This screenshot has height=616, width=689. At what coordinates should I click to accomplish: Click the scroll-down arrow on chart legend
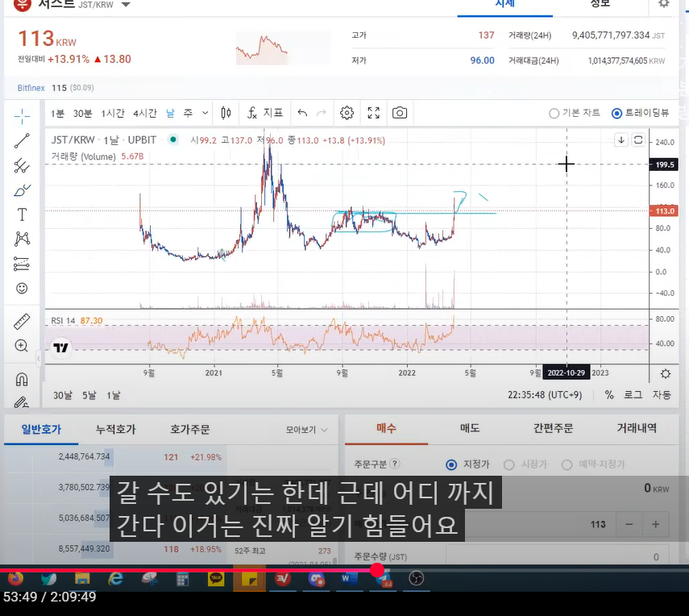(621, 140)
